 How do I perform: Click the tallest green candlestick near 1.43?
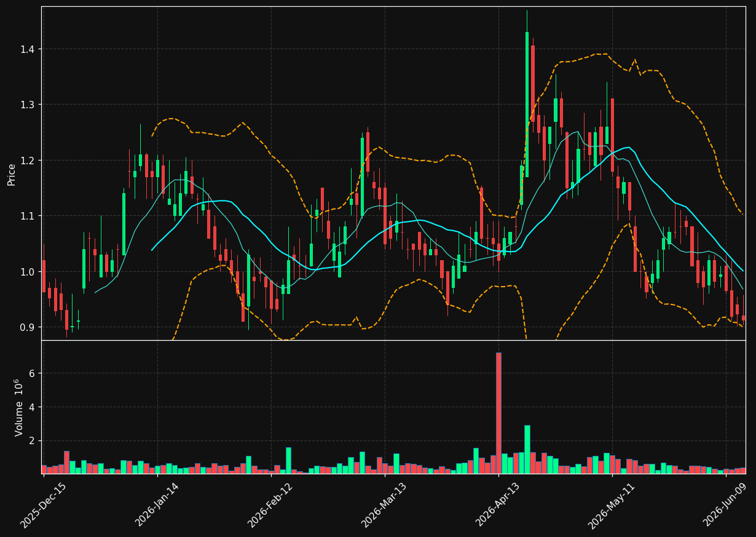(x=527, y=105)
